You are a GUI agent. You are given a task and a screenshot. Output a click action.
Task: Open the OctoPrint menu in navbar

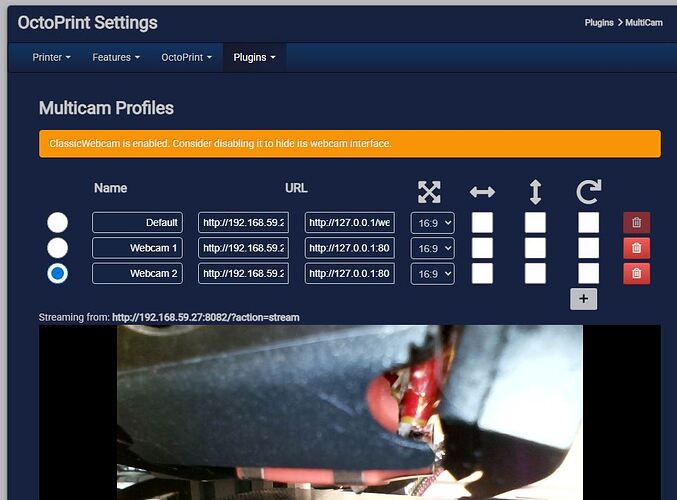click(x=186, y=57)
